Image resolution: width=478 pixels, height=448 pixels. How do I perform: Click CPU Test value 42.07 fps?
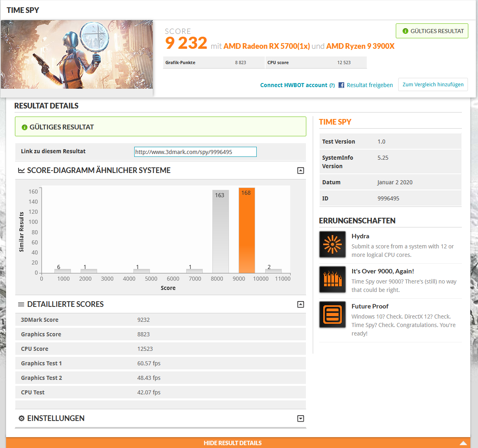(149, 392)
